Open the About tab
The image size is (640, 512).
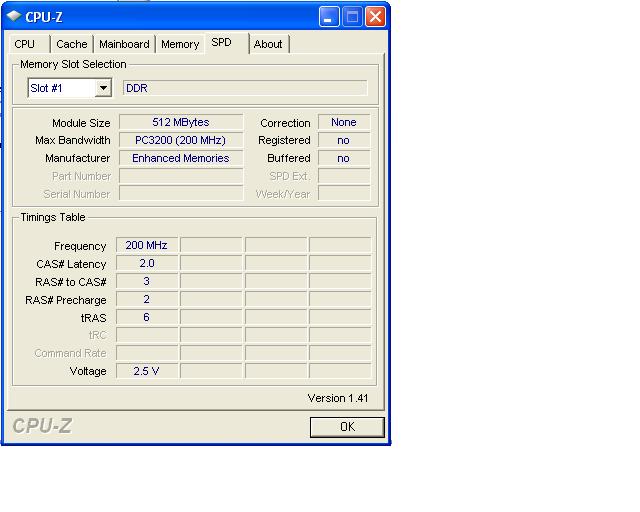point(268,44)
